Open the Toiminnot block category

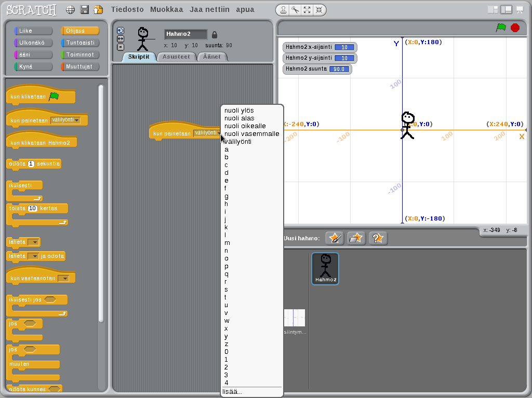pos(80,54)
